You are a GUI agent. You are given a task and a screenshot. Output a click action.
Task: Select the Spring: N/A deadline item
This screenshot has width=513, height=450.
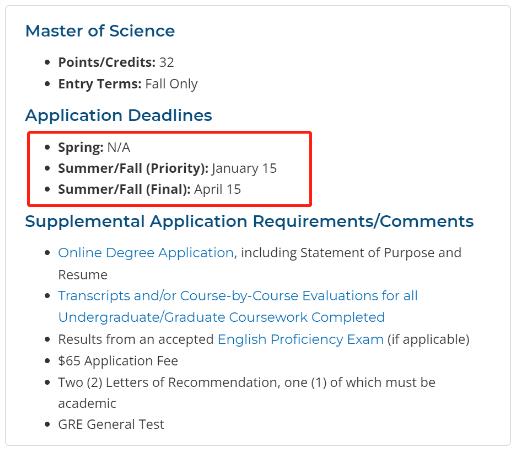pyautogui.click(x=94, y=147)
